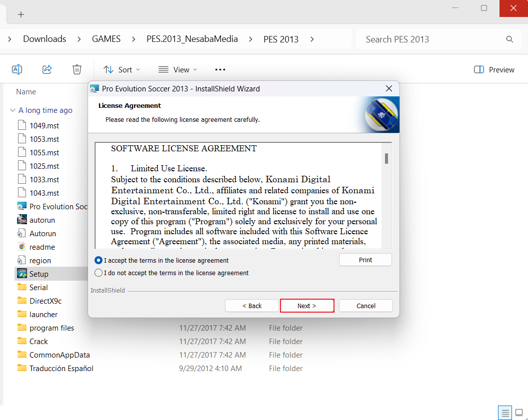The image size is (528, 420).
Task: Select I do not accept the terms
Action: coord(98,273)
